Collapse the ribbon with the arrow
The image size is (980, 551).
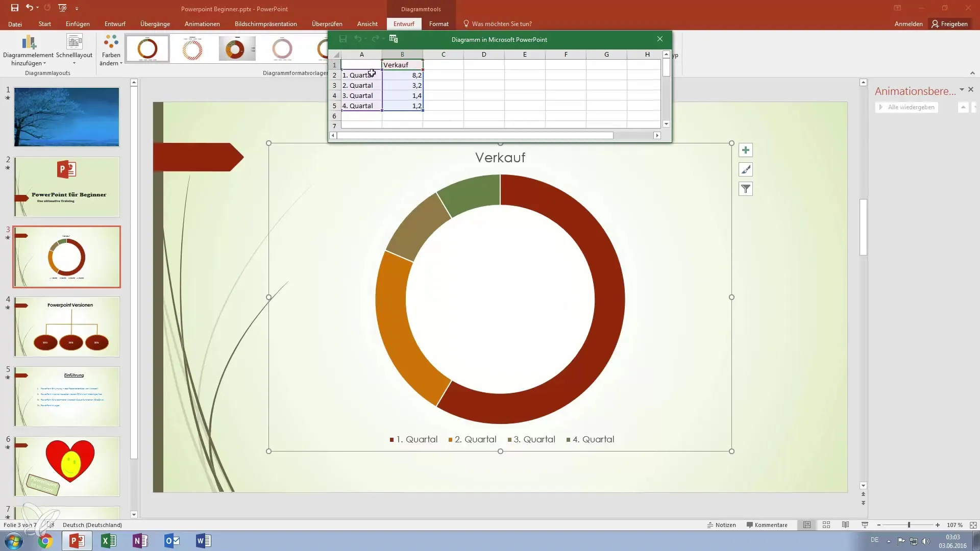click(972, 73)
